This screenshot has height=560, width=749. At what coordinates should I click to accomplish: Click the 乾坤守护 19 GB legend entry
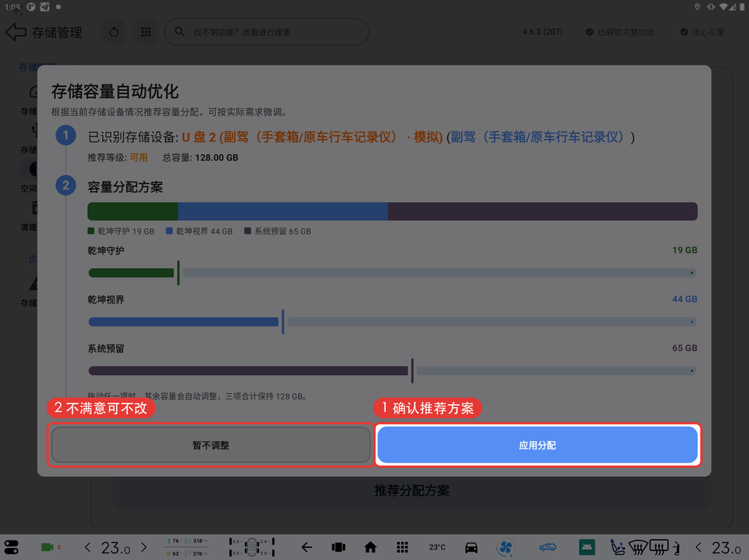[x=121, y=231]
